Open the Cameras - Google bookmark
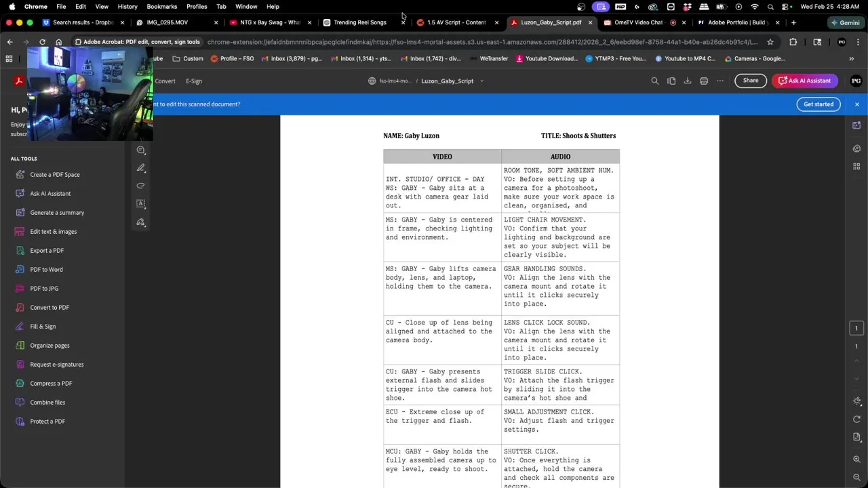Image resolution: width=868 pixels, height=488 pixels. [x=754, y=58]
